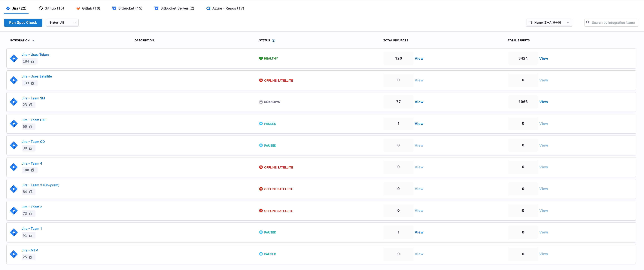Click the sort chevron on the Integration column

pos(34,40)
